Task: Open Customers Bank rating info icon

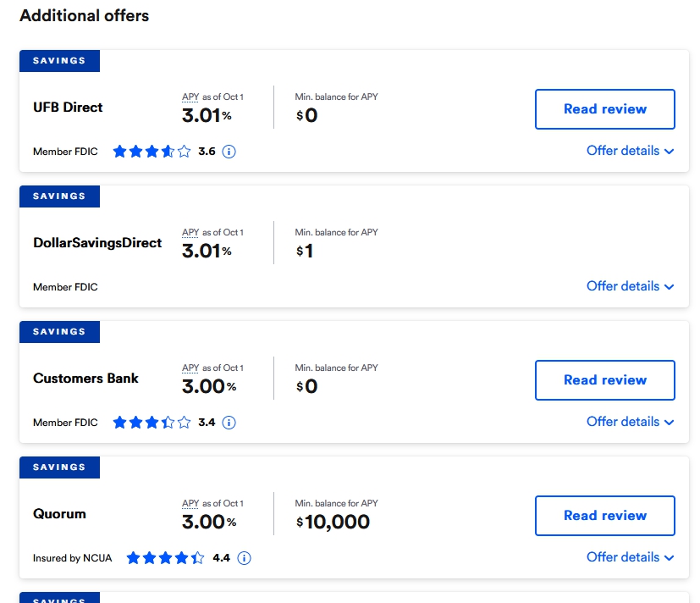Action: click(x=229, y=423)
